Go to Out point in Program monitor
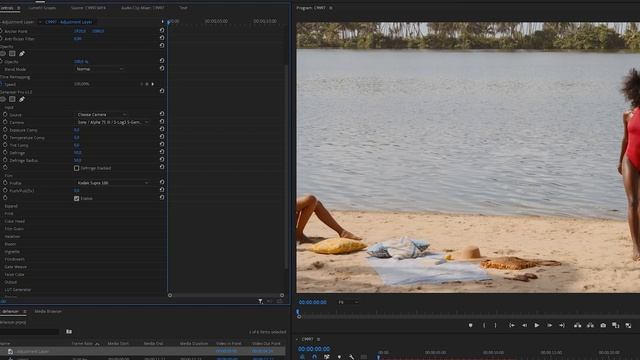 pyautogui.click(x=562, y=325)
